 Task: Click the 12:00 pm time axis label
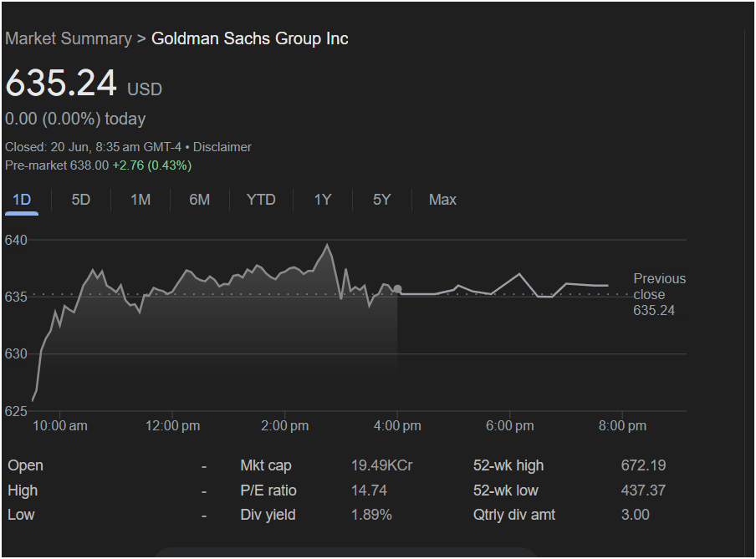[x=172, y=426]
